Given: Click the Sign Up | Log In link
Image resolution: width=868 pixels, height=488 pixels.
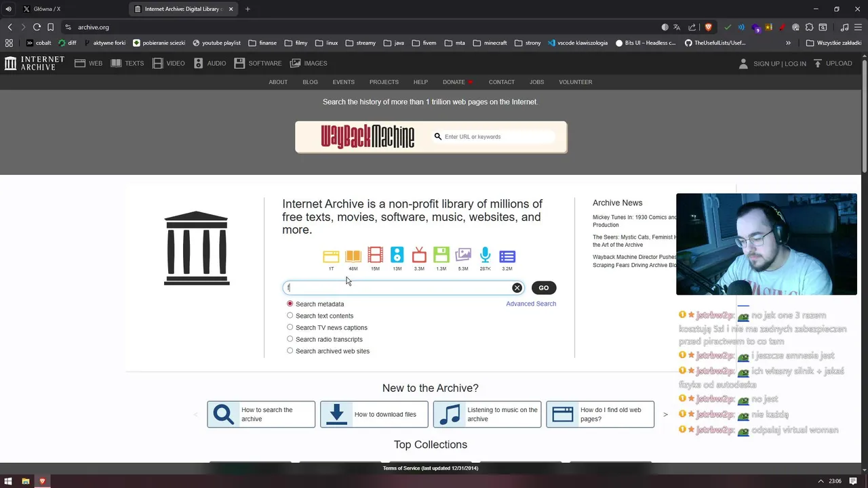Looking at the screenshot, I should point(780,64).
